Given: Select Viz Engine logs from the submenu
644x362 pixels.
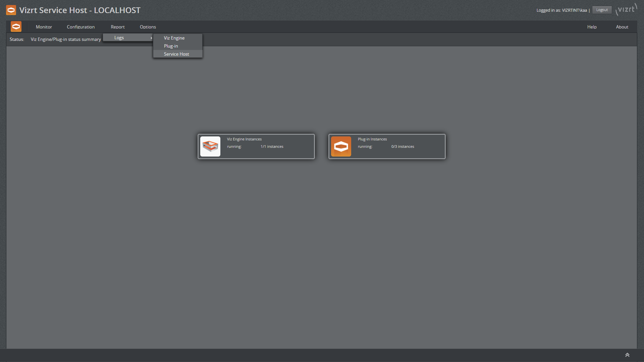Looking at the screenshot, I should point(178,38).
